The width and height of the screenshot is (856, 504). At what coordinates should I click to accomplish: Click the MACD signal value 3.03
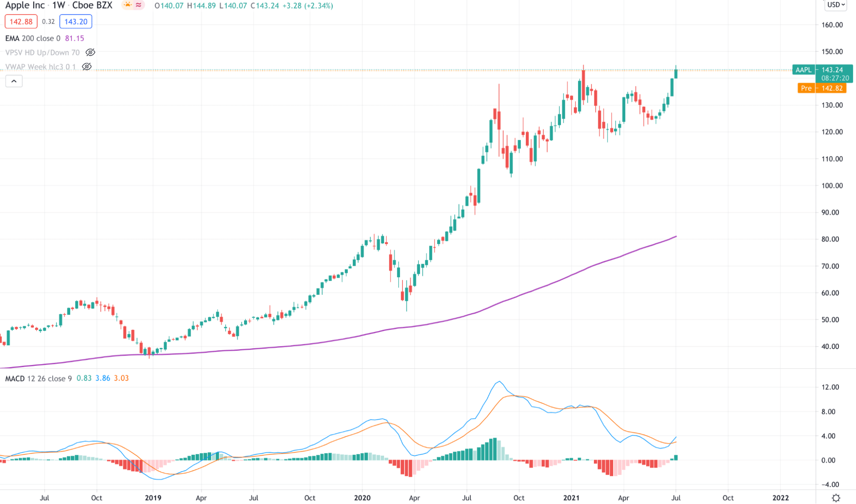tap(121, 379)
